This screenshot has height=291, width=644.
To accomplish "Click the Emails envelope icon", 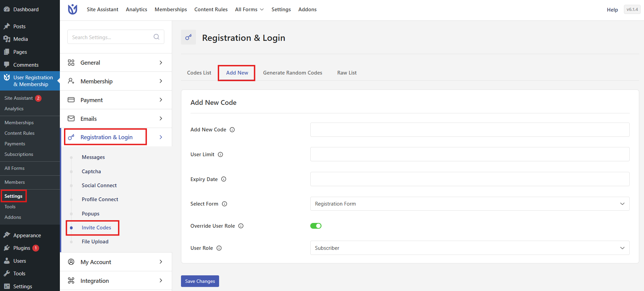I will pos(71,118).
